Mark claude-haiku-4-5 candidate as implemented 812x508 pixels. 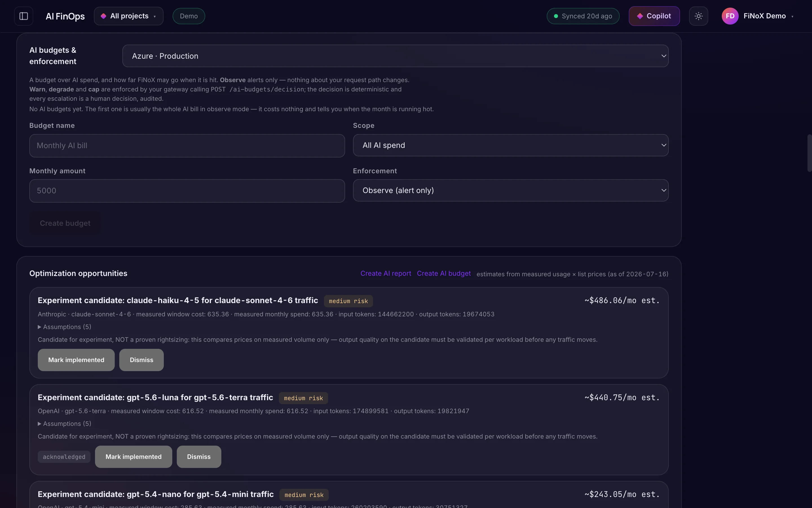click(x=76, y=360)
